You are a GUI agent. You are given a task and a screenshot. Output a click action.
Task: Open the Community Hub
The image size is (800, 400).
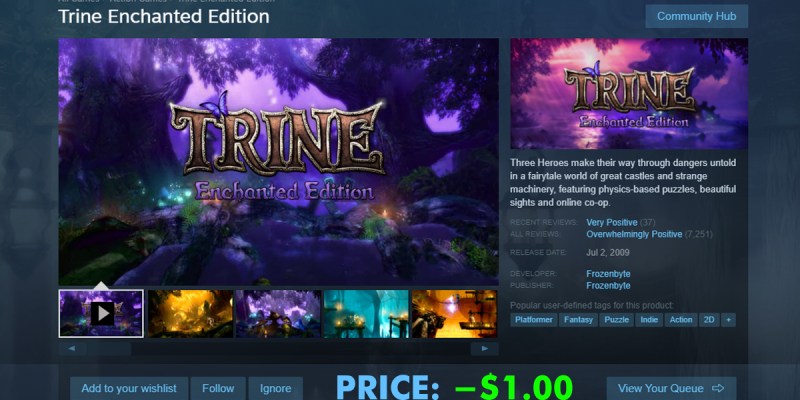[696, 16]
